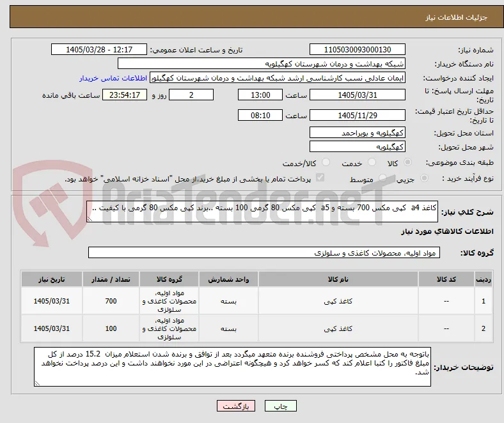Open the اطلاعات تماس خریدار link
The width and height of the screenshot is (504, 423).
click(113, 78)
